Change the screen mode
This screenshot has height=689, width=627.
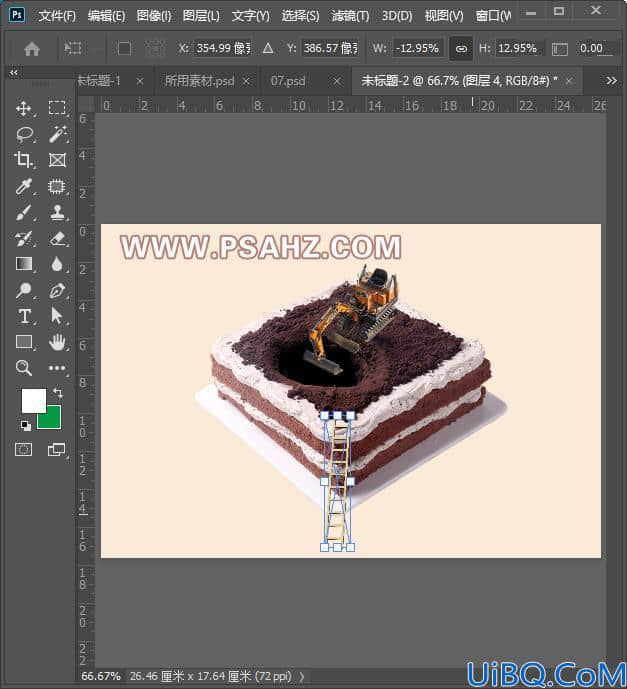(x=56, y=450)
